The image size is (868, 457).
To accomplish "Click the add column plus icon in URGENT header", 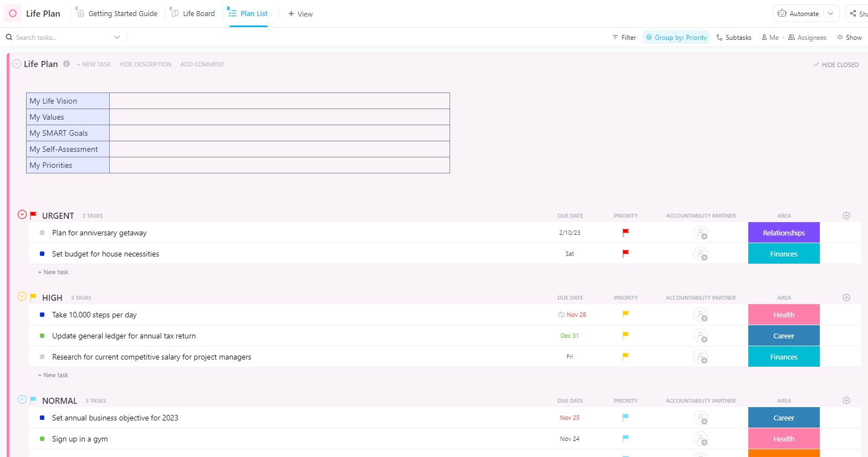I will [846, 215].
